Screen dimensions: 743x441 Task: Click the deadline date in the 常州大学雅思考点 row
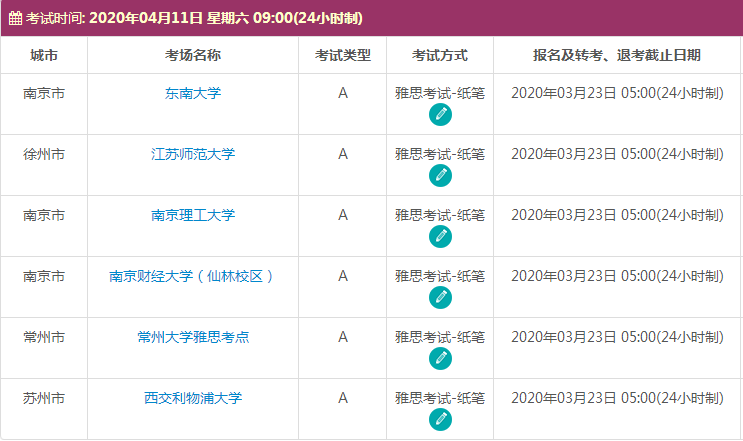click(617, 337)
